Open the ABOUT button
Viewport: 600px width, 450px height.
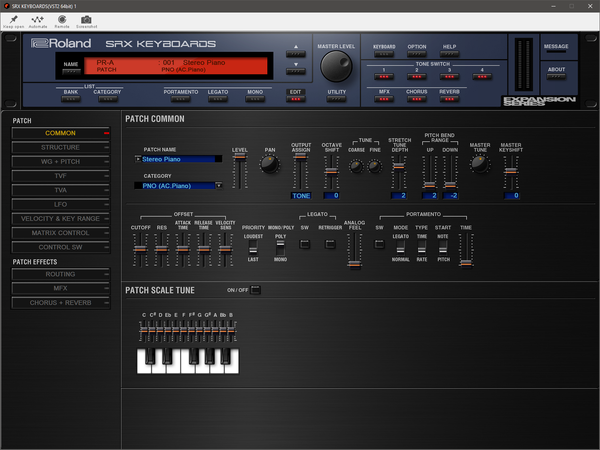pyautogui.click(x=556, y=77)
